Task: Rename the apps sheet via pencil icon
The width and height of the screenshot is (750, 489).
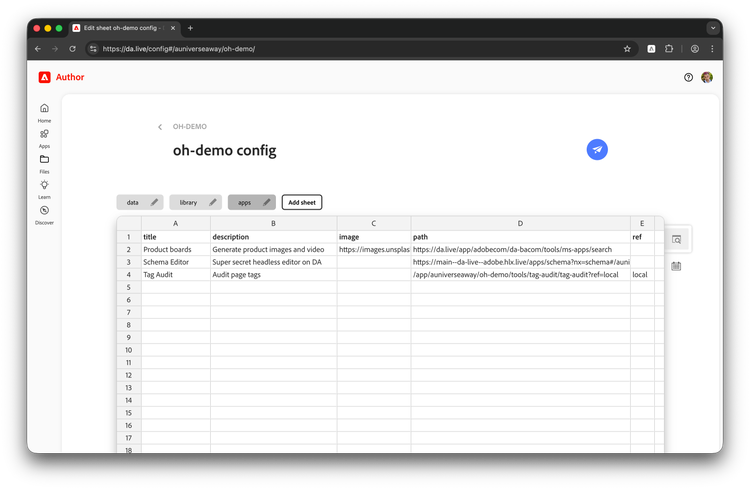Action: (x=266, y=202)
